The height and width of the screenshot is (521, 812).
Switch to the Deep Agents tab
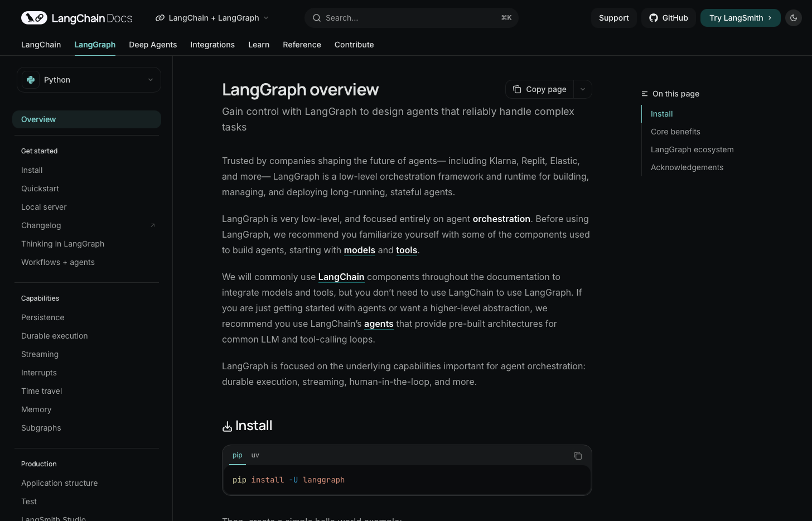tap(153, 45)
